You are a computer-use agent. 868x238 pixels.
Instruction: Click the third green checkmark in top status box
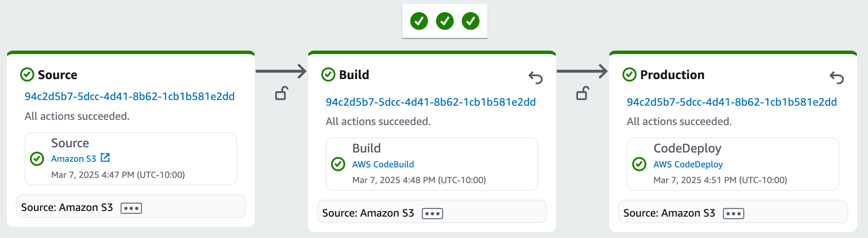(x=470, y=21)
